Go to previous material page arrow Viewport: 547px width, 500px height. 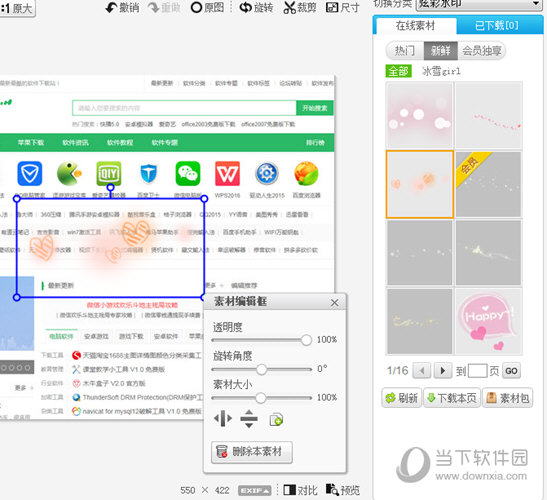(421, 371)
